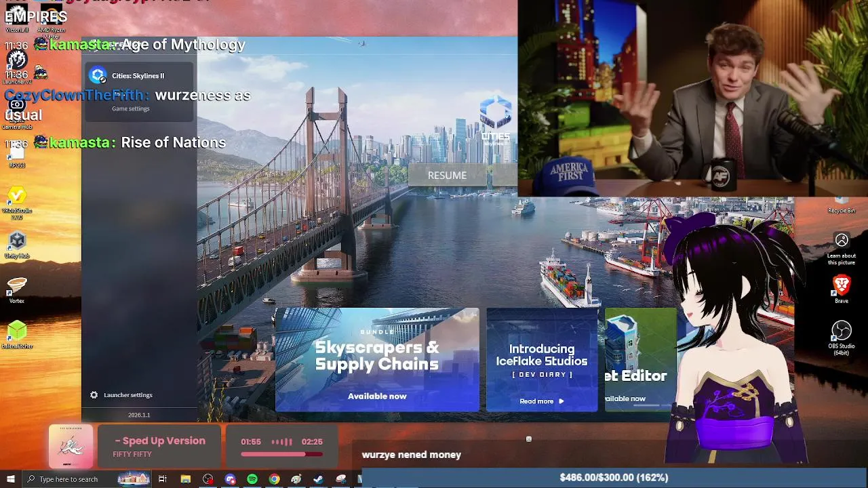Open Game settings in the Paradox launcher
Screen dimensions: 868x488
(x=130, y=108)
